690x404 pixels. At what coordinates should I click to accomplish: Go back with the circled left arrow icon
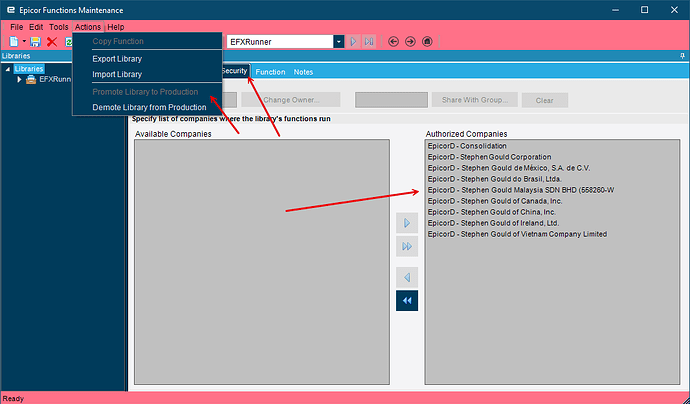(x=393, y=42)
